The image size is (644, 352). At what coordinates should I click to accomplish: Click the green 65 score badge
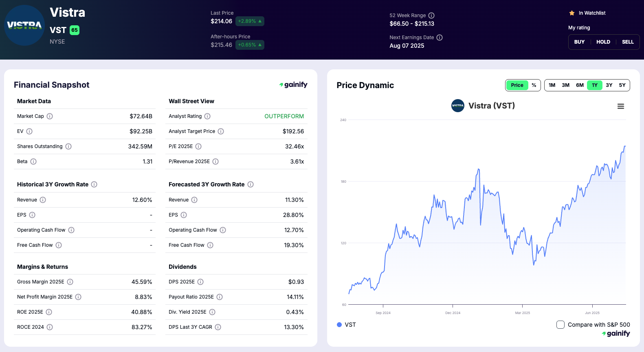[75, 30]
